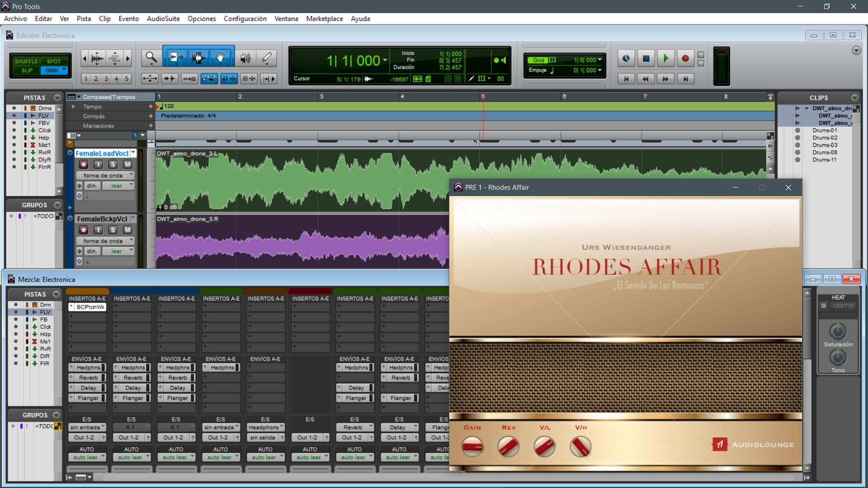Open Grid mode dropdown arrow
868x488 pixels.
pos(64,70)
